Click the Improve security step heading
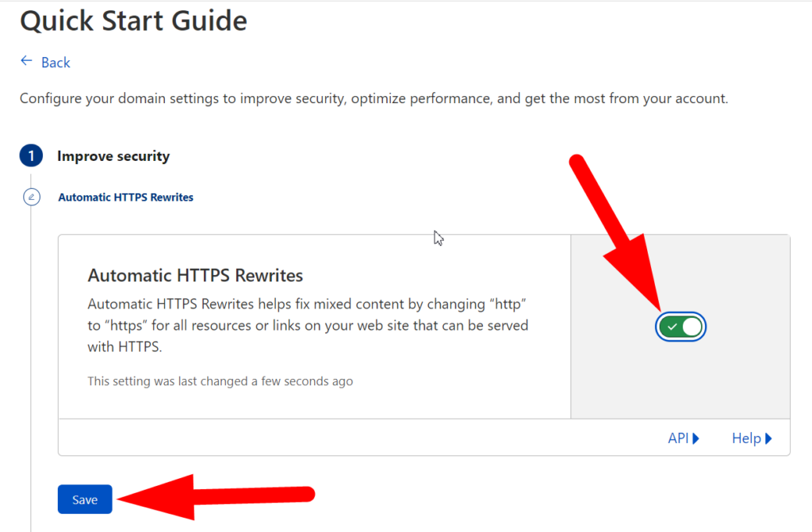Viewport: 812px width, 532px height. point(113,156)
